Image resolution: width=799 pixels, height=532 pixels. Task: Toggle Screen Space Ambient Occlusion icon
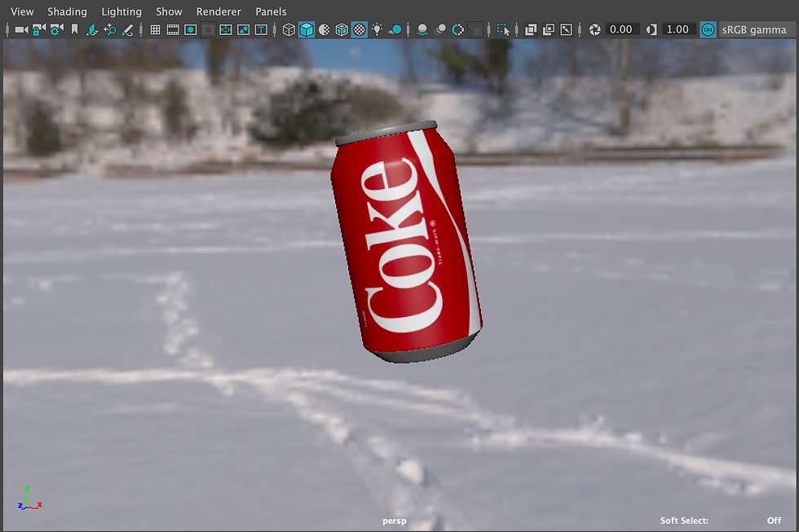422,29
